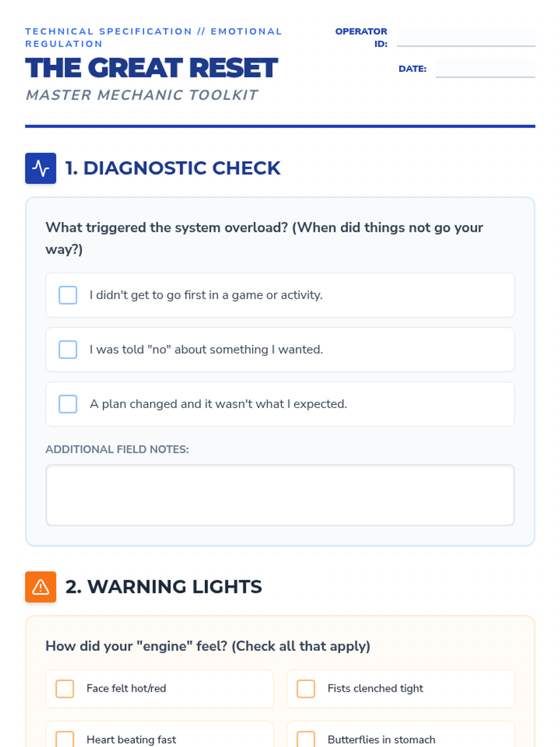This screenshot has width=560, height=747.
Task: Click the "THE GREAT RESET" title
Action: 152,68
